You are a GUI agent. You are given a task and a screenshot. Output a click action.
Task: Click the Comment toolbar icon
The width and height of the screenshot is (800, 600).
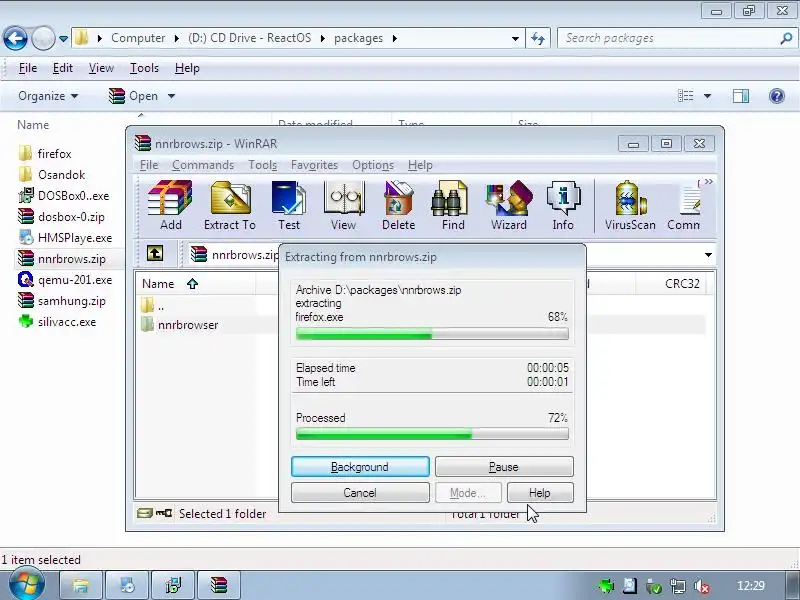point(684,206)
